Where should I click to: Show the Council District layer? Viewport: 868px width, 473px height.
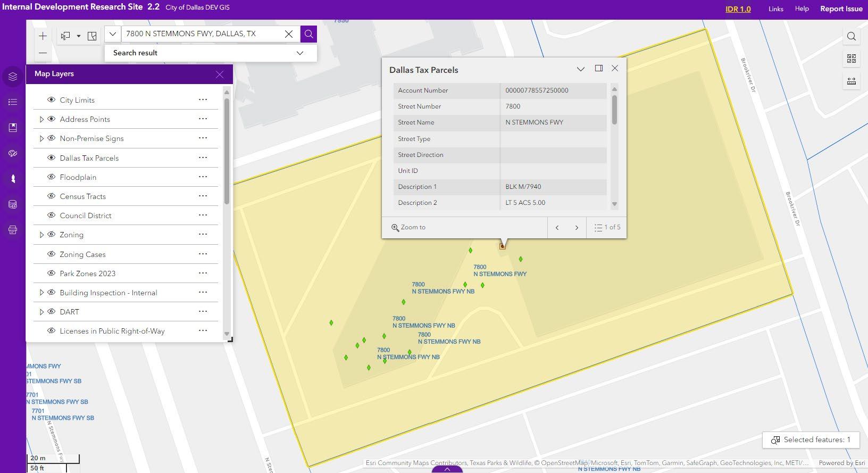pyautogui.click(x=52, y=215)
